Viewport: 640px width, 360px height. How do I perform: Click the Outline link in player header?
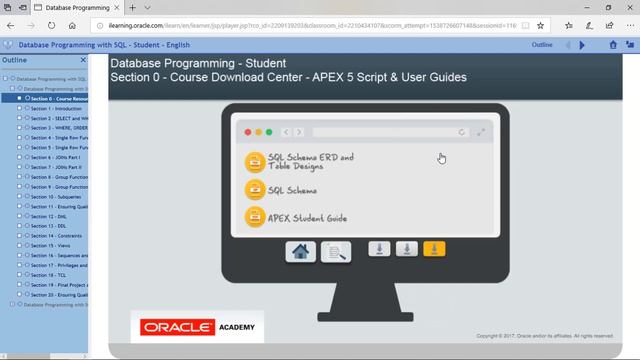coord(542,45)
